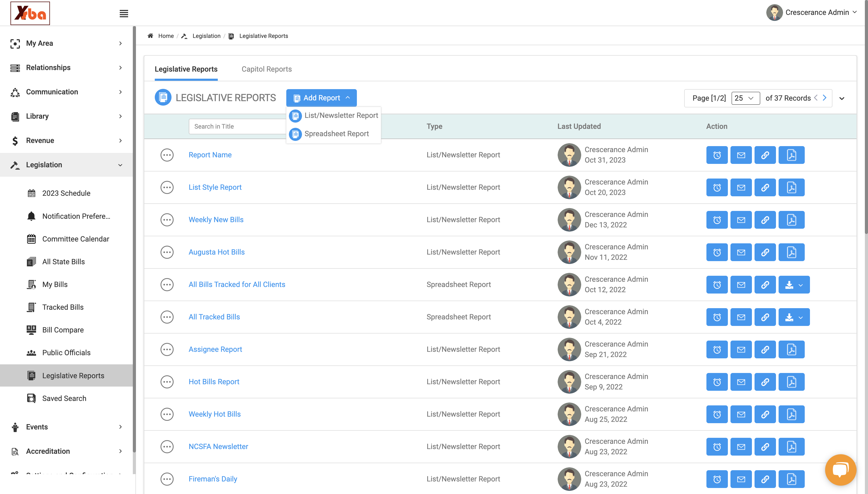Image resolution: width=868 pixels, height=494 pixels.
Task: Click the schedule clock icon for Report Name
Action: click(x=717, y=155)
